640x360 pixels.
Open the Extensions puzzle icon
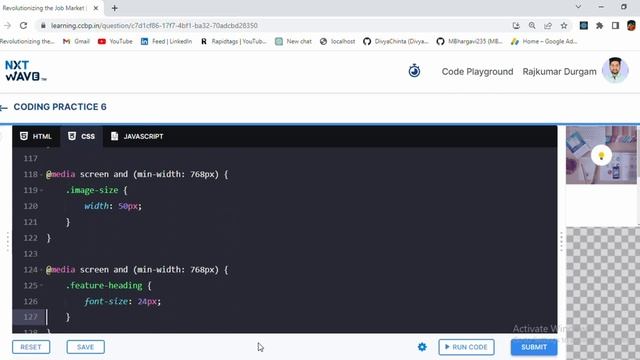pyautogui.click(x=599, y=25)
